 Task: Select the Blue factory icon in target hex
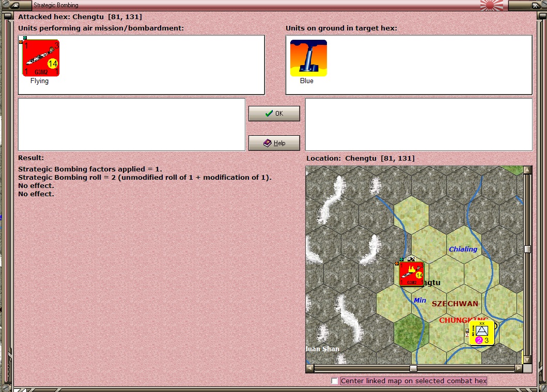pos(308,58)
